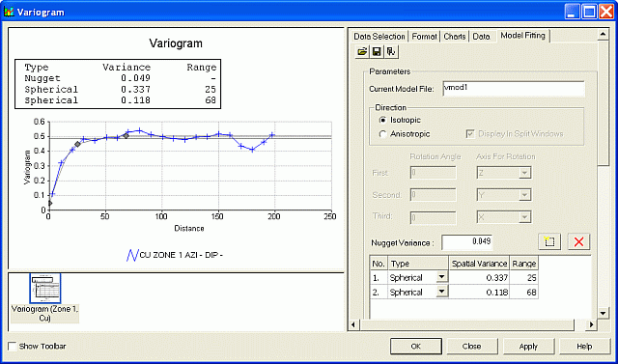Image resolution: width=618 pixels, height=364 pixels.
Task: Add a new model structure icon button
Action: click(549, 242)
